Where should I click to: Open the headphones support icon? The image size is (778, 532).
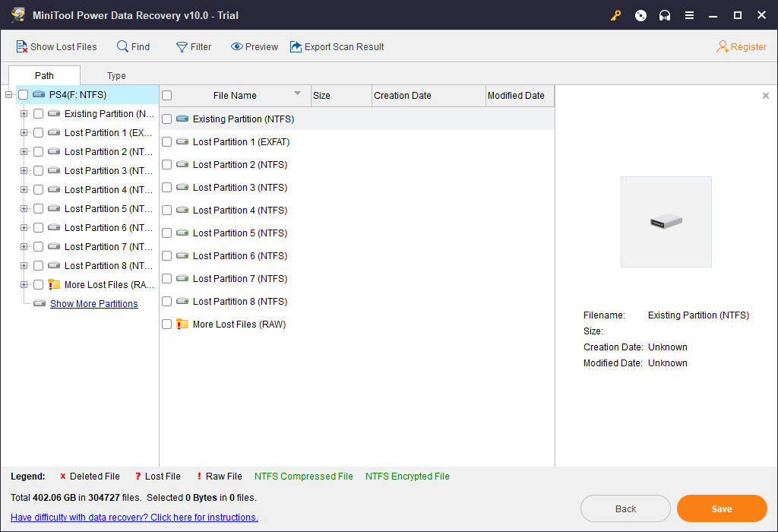pyautogui.click(x=665, y=15)
